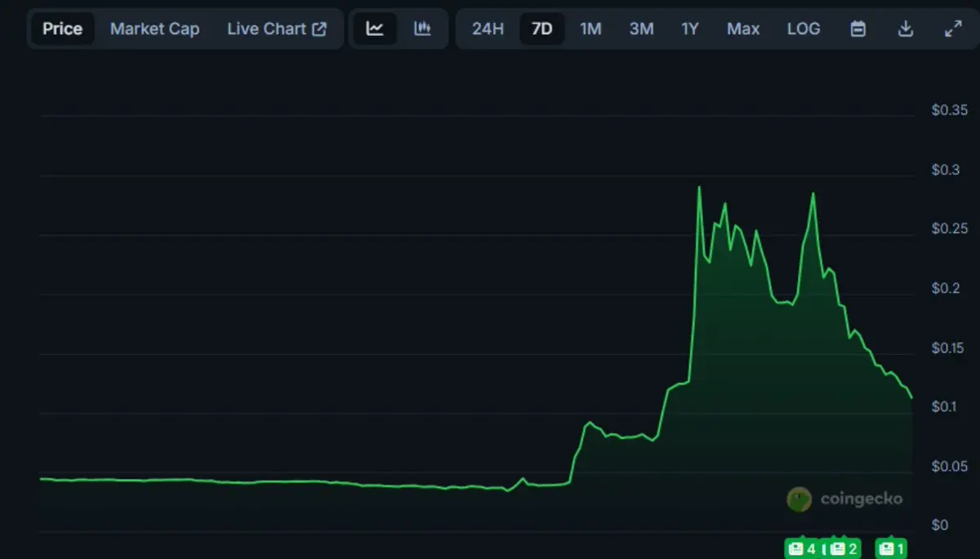Image resolution: width=980 pixels, height=559 pixels.
Task: Click the $0.3 axis label
Action: point(947,170)
